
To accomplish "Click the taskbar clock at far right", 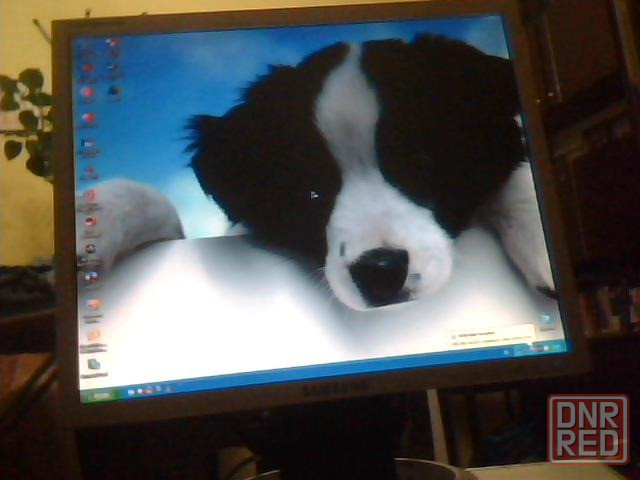I will coord(555,346).
